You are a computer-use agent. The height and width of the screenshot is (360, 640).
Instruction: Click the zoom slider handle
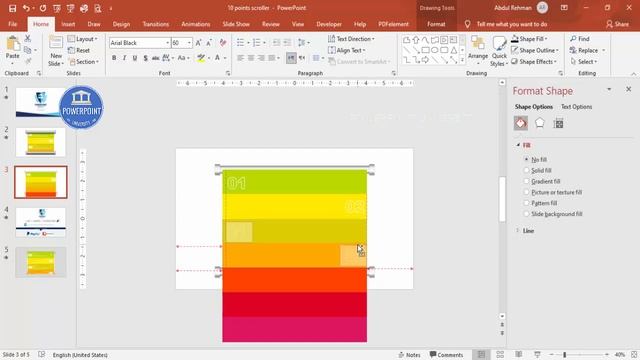pyautogui.click(x=564, y=355)
